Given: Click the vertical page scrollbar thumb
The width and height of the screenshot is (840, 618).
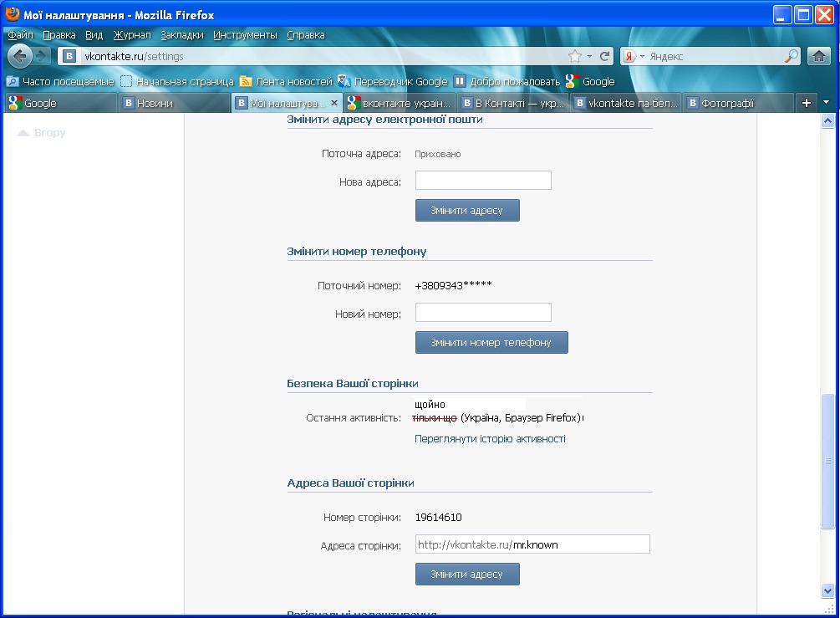Looking at the screenshot, I should (x=827, y=460).
